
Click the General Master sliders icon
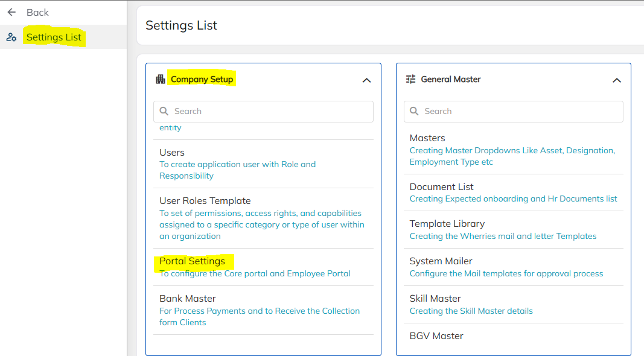(411, 79)
